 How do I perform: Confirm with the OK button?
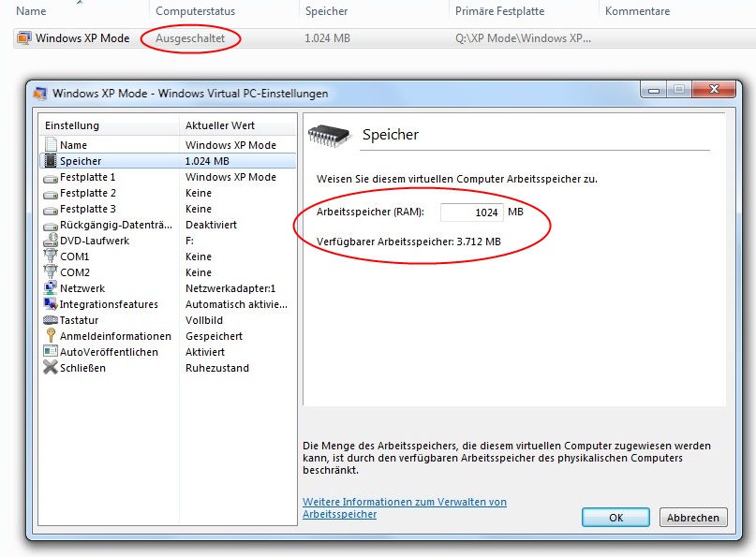point(615,518)
